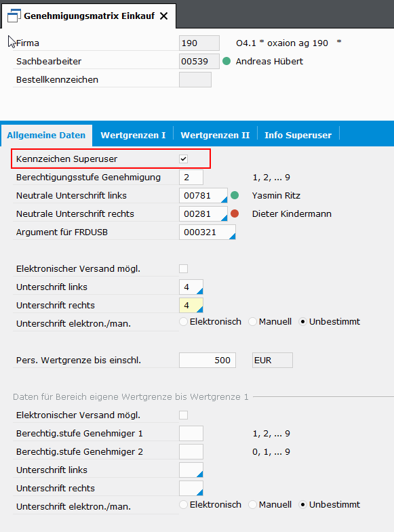This screenshot has width=394, height=532.
Task: Click the Berechtig.stufe Genehmiger 1 input field
Action: (191, 433)
